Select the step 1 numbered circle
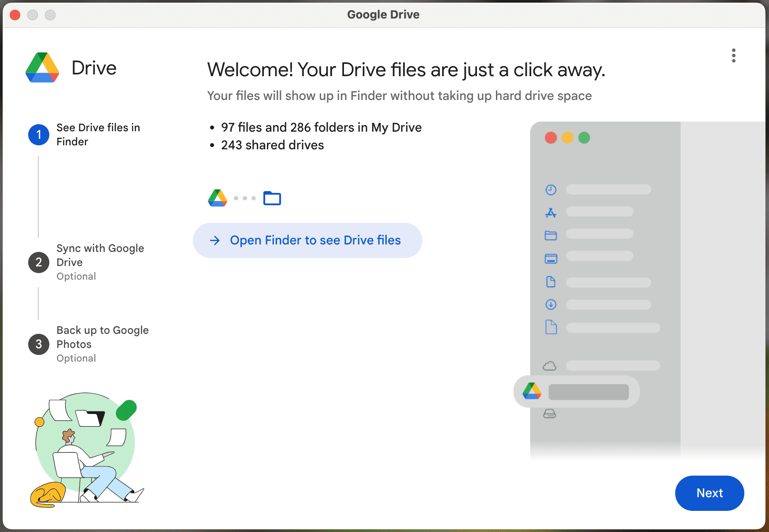 point(38,135)
